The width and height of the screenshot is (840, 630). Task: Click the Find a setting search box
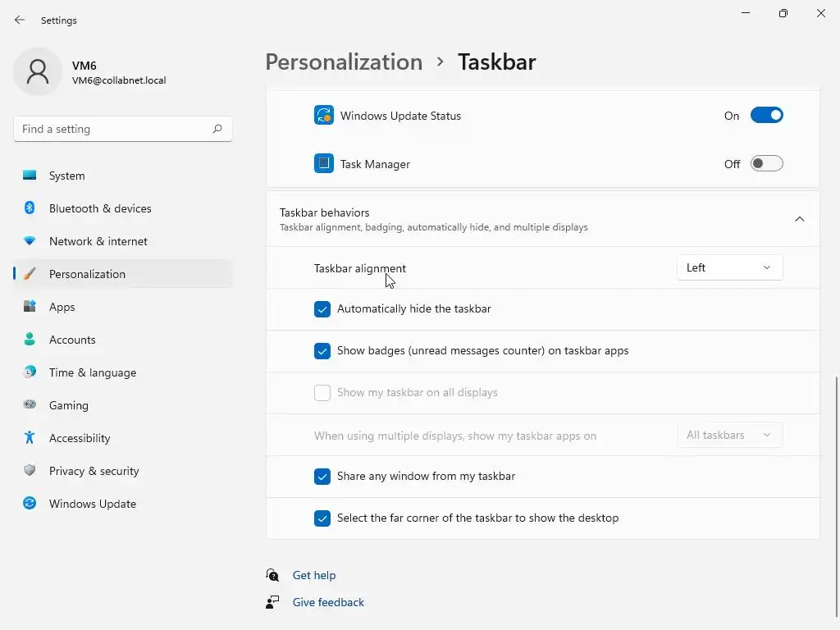pyautogui.click(x=115, y=129)
